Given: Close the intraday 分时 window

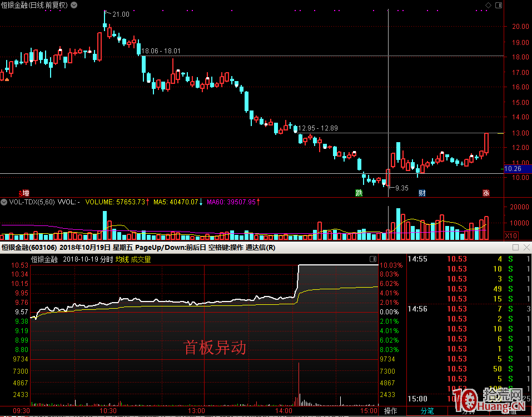Looking at the screenshot, I should pyautogui.click(x=526, y=248).
